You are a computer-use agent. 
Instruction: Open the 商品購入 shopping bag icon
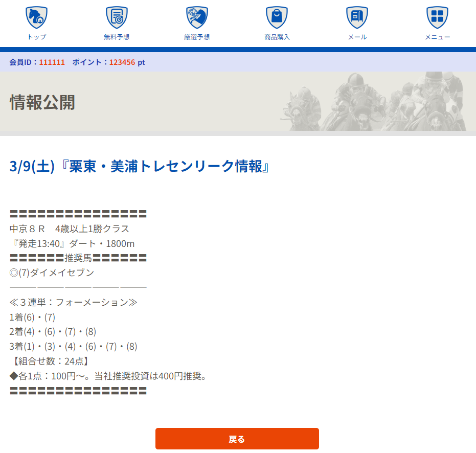[x=277, y=17]
